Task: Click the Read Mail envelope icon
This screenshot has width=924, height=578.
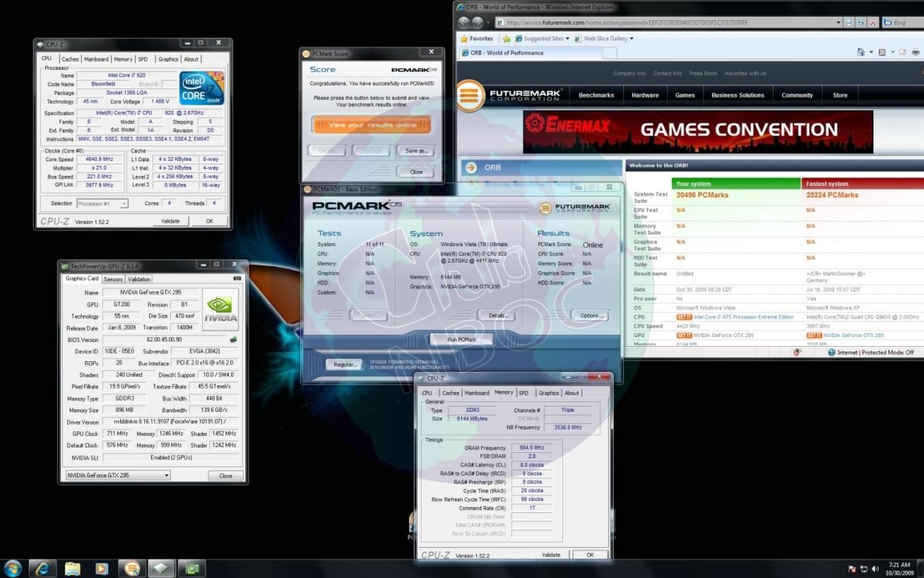Action: click(x=902, y=52)
